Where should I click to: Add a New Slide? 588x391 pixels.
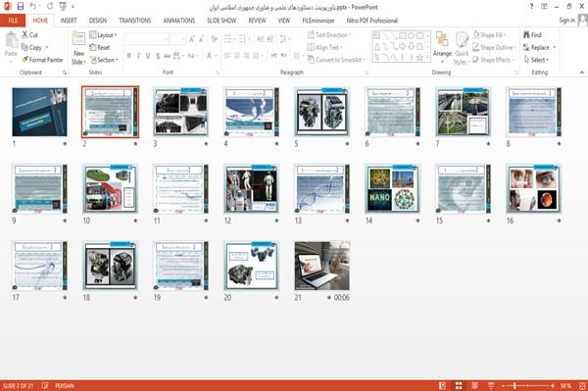[78, 49]
